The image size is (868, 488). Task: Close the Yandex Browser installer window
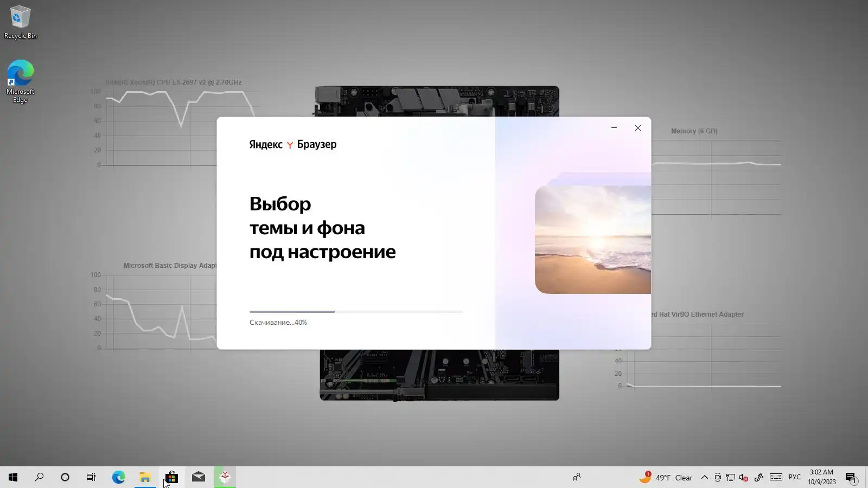tap(638, 128)
